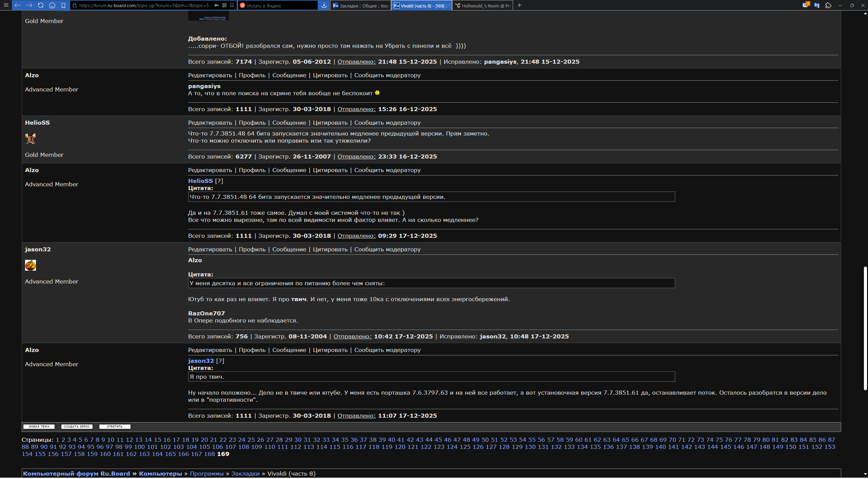Viewport: 868px width, 479px height.
Task: Click the vertical page scrollbar thumb
Action: click(x=865, y=329)
